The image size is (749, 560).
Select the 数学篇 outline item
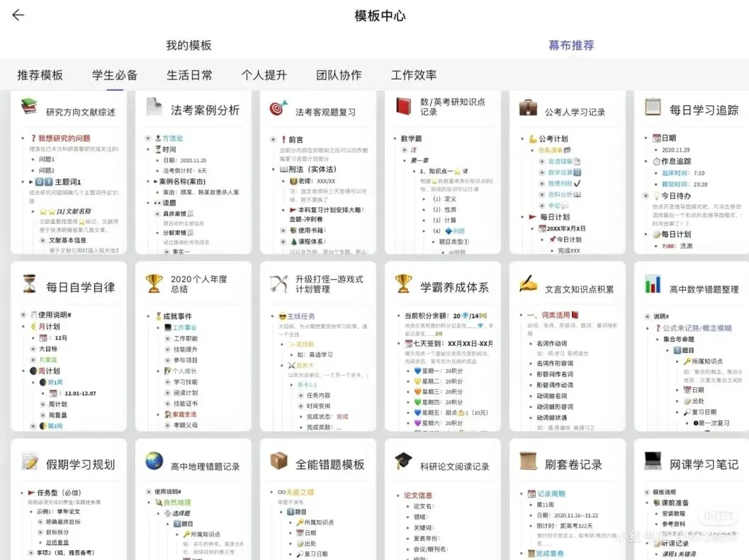pos(411,138)
